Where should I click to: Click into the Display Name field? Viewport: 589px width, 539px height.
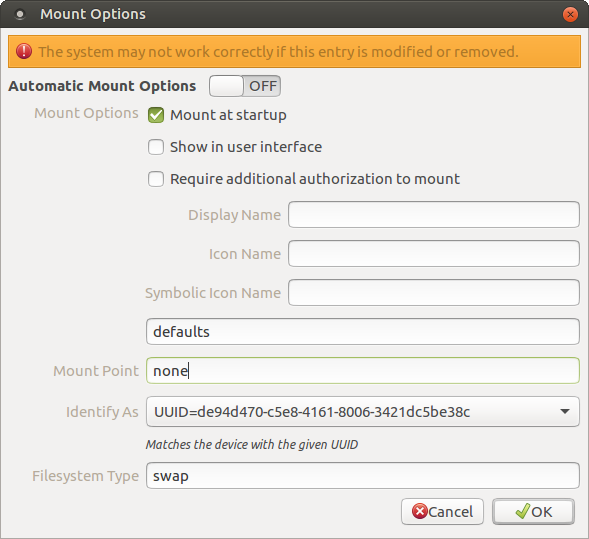pos(433,214)
